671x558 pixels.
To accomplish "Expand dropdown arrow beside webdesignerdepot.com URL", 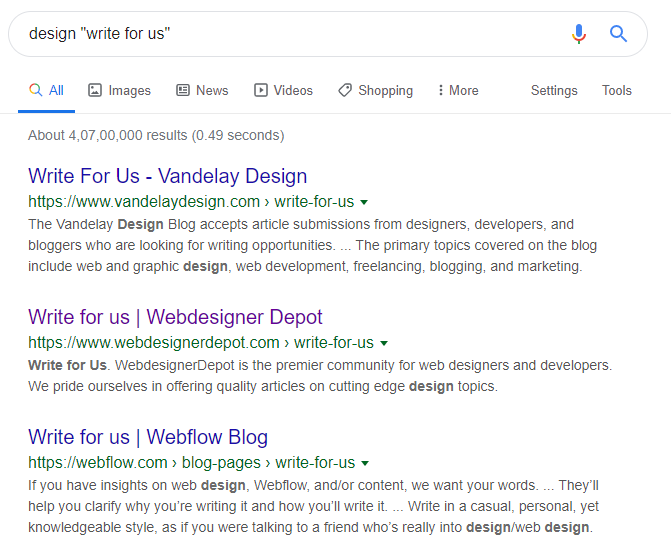I will click(x=384, y=343).
